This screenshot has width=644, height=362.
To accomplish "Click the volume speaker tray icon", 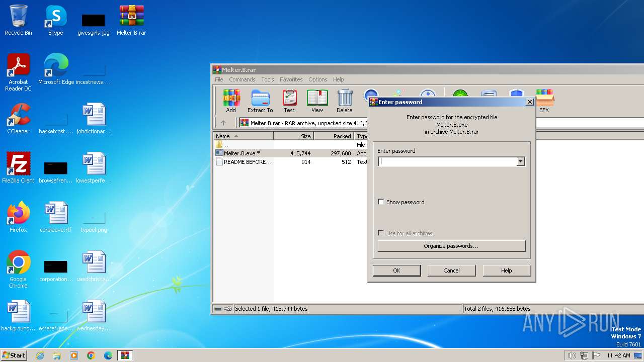I will (572, 355).
